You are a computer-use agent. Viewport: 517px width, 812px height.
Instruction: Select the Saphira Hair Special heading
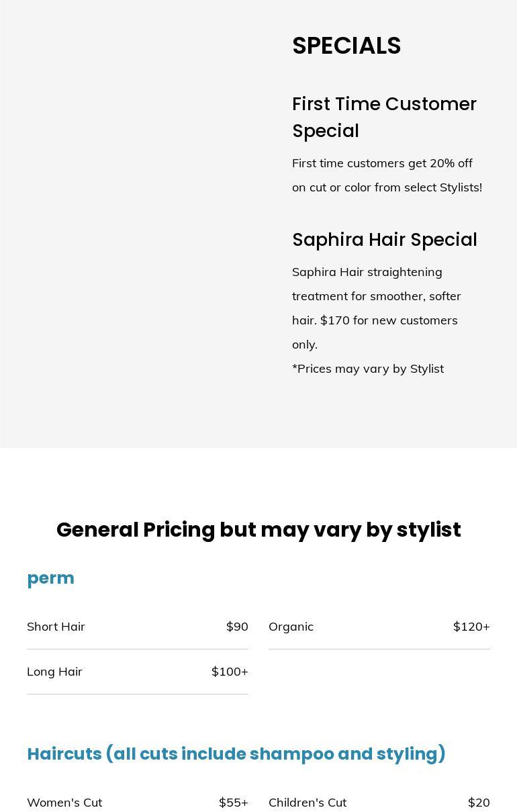[384, 240]
